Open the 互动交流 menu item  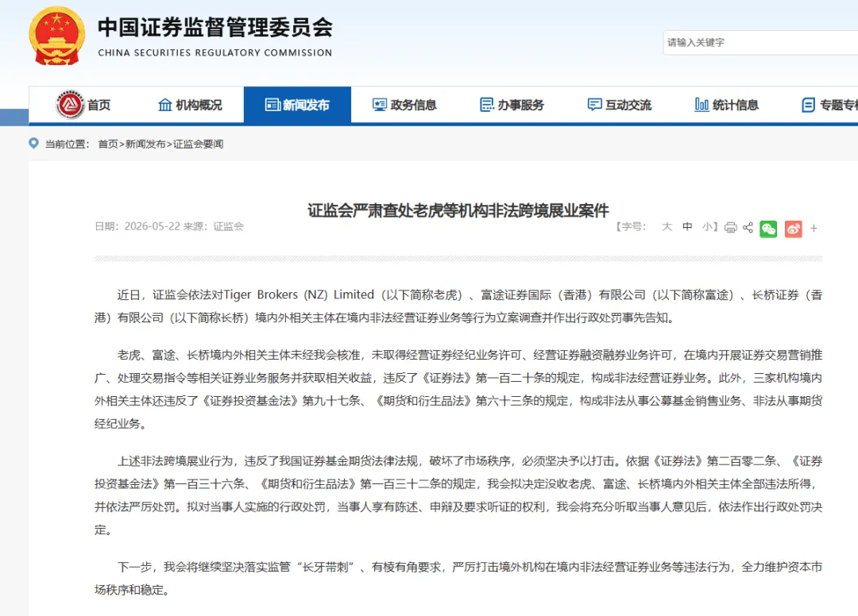619,105
